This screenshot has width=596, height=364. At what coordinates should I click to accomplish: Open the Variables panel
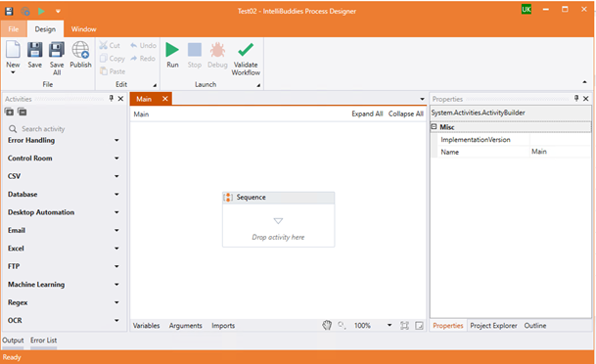[146, 326]
